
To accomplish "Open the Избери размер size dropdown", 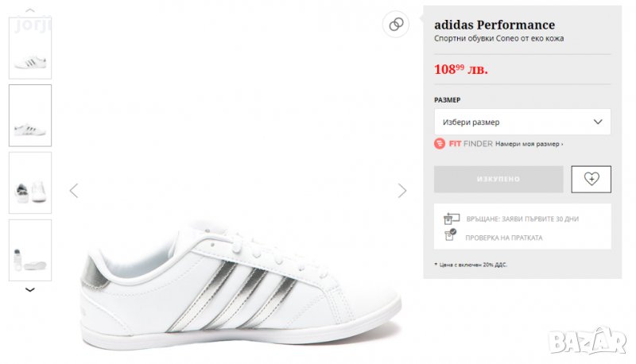I will (522, 122).
